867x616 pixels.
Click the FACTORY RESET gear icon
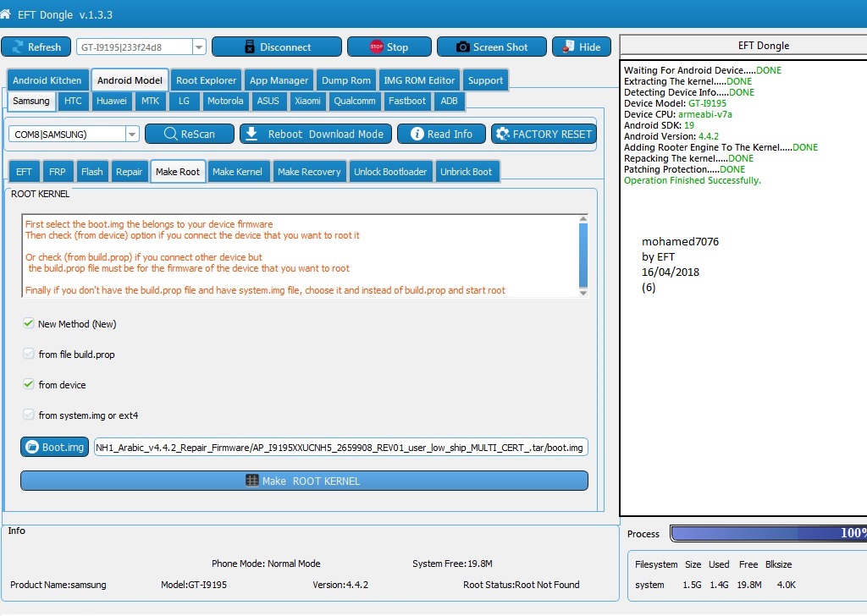tap(503, 134)
